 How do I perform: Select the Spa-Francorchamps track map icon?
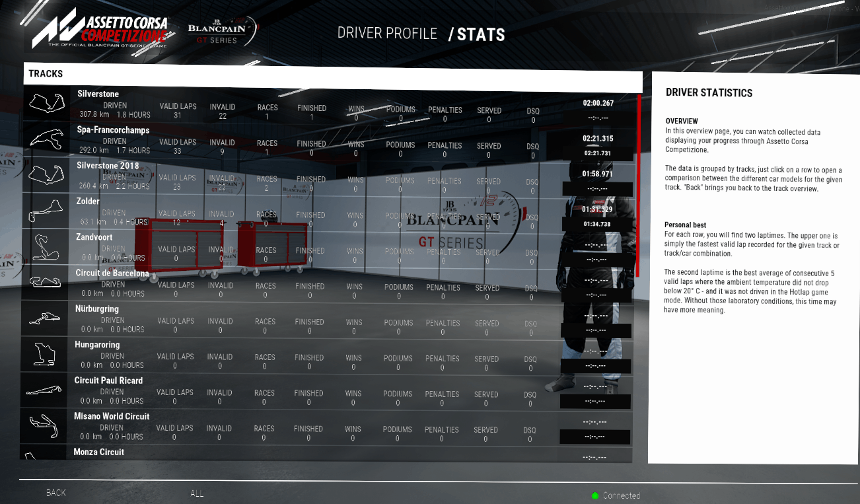pos(46,139)
